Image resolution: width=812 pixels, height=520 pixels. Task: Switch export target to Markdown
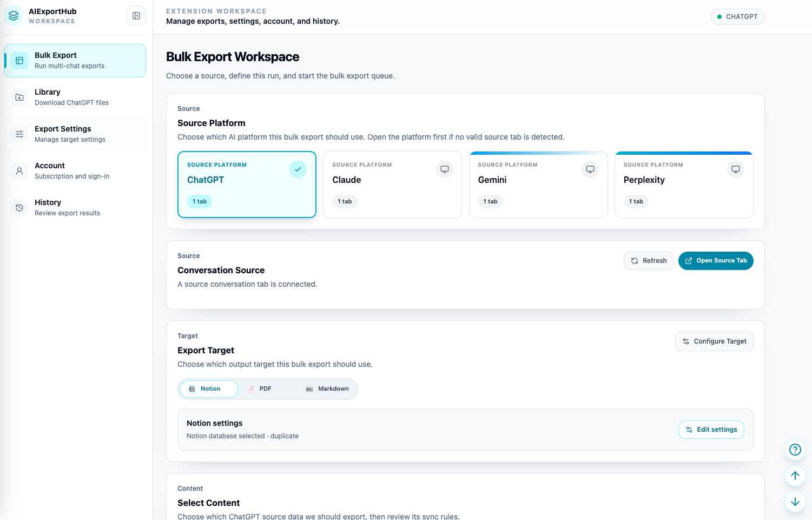pyautogui.click(x=327, y=389)
